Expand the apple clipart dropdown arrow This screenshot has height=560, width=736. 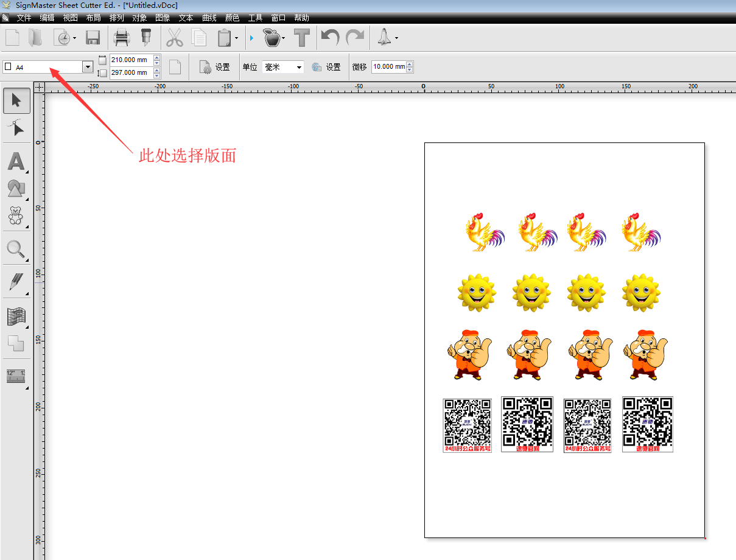point(284,38)
